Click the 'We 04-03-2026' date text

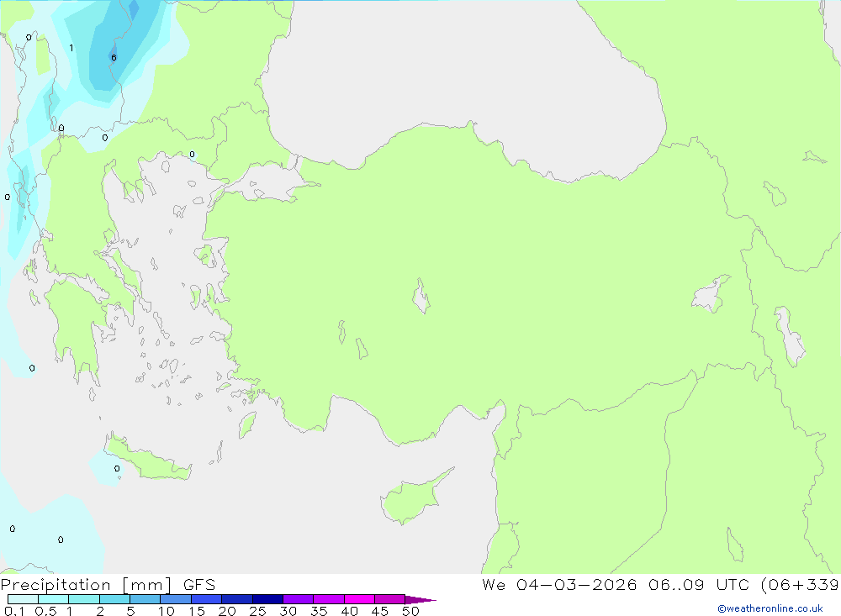point(559,585)
